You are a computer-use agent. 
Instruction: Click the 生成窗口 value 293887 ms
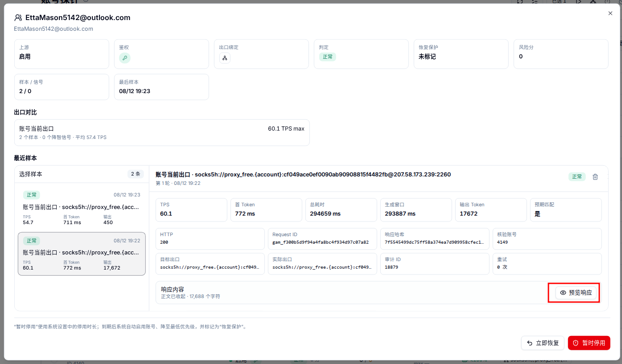(x=400, y=214)
